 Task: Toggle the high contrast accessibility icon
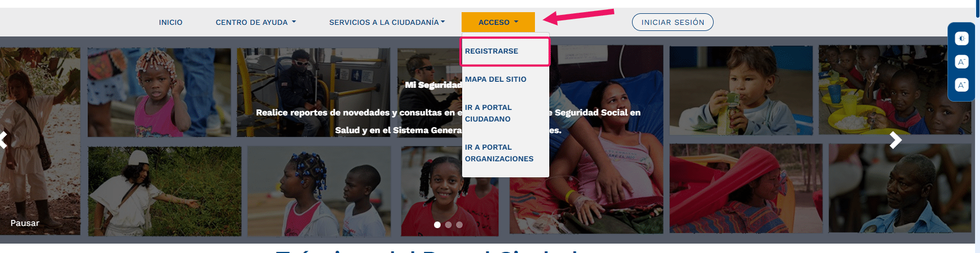[962, 39]
